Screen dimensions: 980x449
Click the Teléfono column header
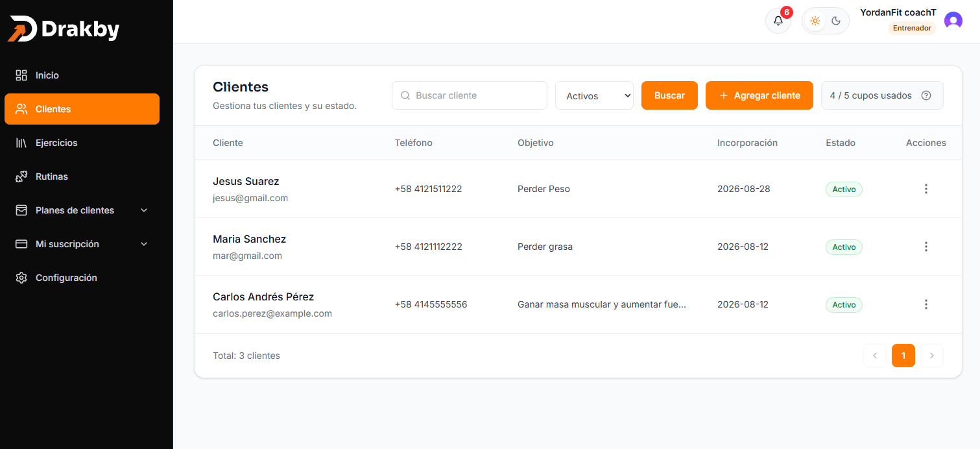[x=413, y=143]
